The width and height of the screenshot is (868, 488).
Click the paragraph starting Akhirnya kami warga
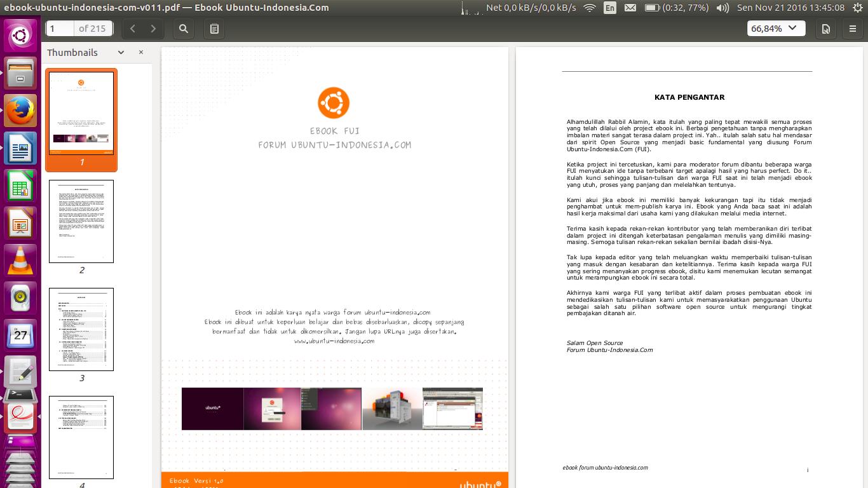point(689,303)
